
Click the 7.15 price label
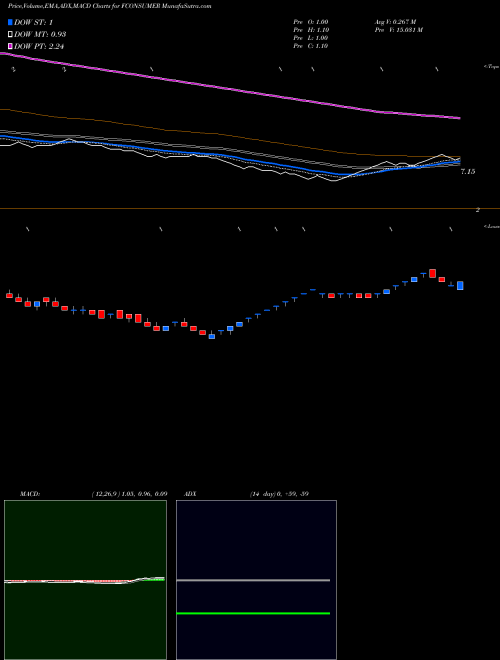[468, 171]
